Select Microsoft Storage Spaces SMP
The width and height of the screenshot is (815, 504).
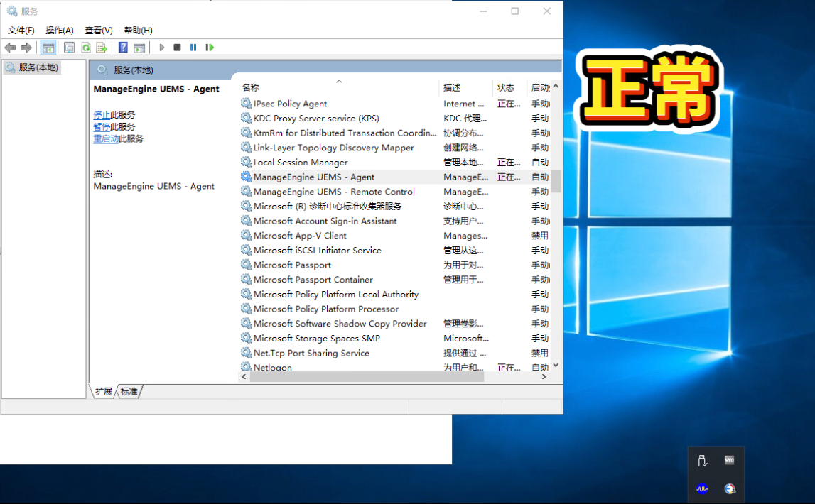click(x=316, y=338)
